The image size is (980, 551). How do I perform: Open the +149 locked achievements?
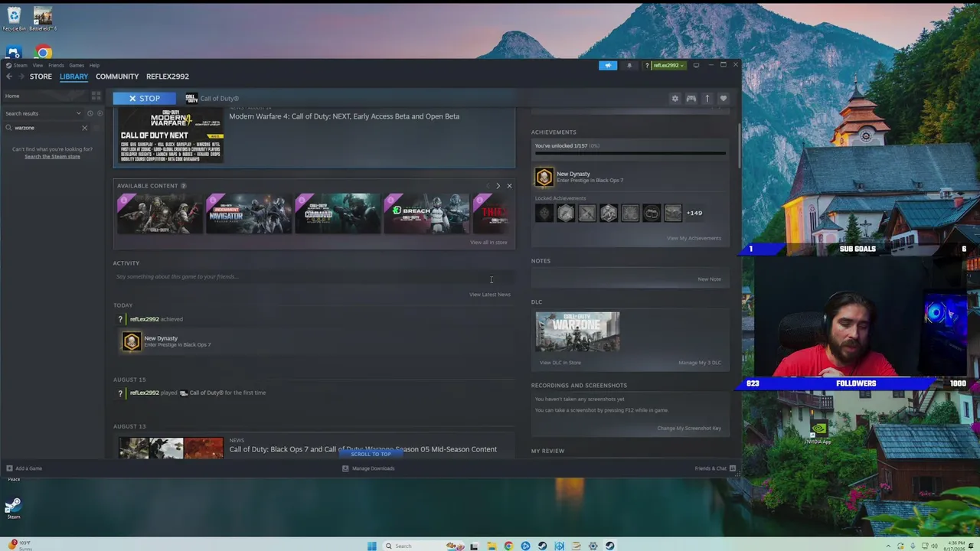pos(694,214)
